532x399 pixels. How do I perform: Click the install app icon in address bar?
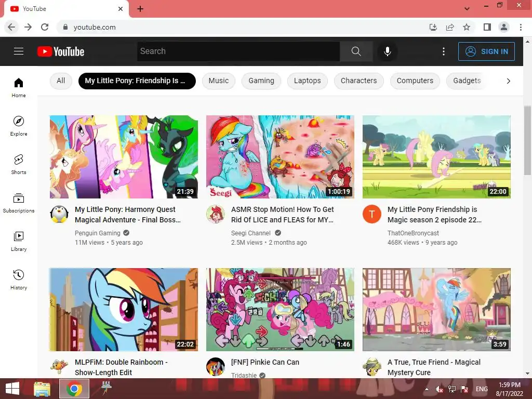tap(433, 27)
